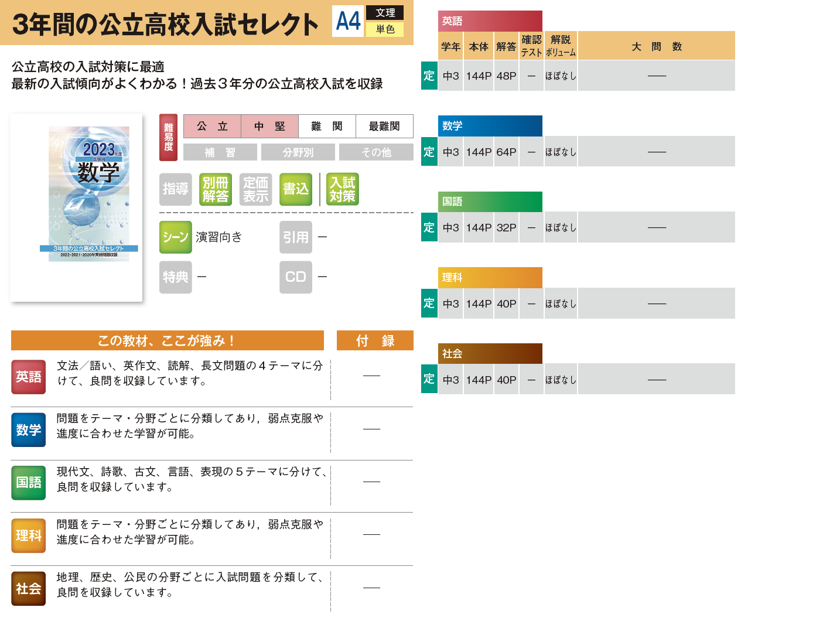Click the 公立高校の入試対策に最適 text
The image size is (840, 621).
88,67
